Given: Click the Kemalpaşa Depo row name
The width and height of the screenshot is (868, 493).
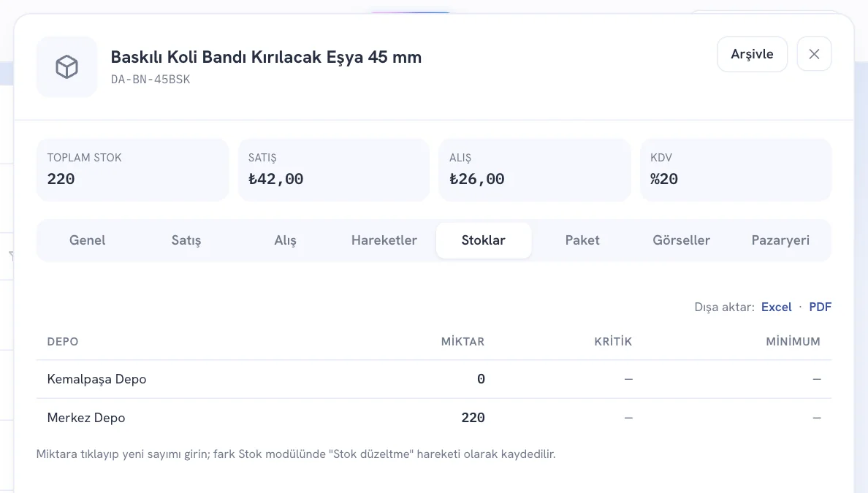Looking at the screenshot, I should coord(97,379).
